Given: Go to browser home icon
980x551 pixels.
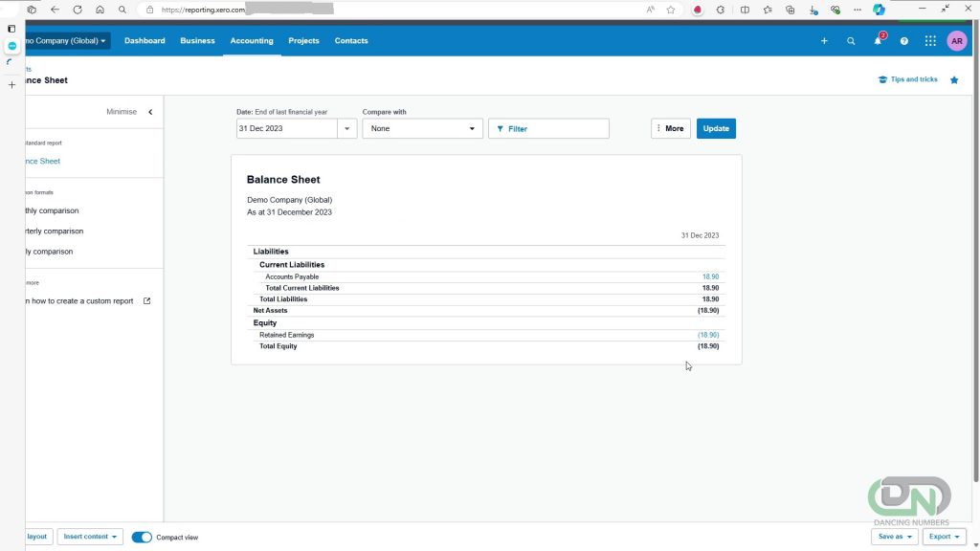Looking at the screenshot, I should [x=100, y=10].
